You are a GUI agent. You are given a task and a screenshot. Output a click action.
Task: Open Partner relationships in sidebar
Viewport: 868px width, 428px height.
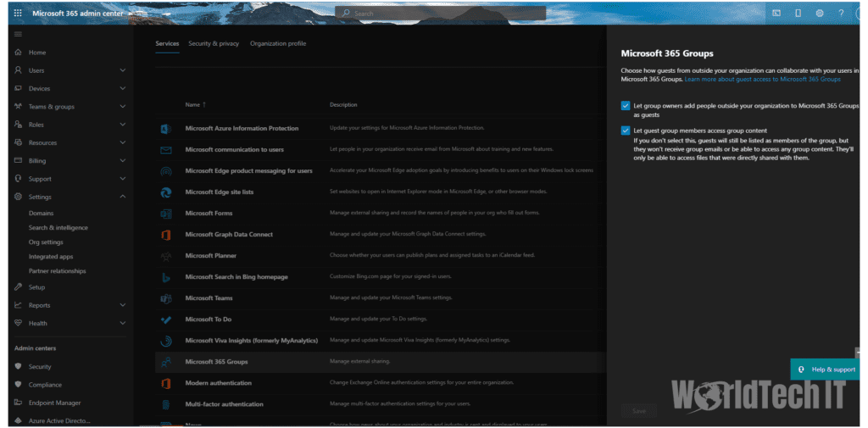[57, 270]
